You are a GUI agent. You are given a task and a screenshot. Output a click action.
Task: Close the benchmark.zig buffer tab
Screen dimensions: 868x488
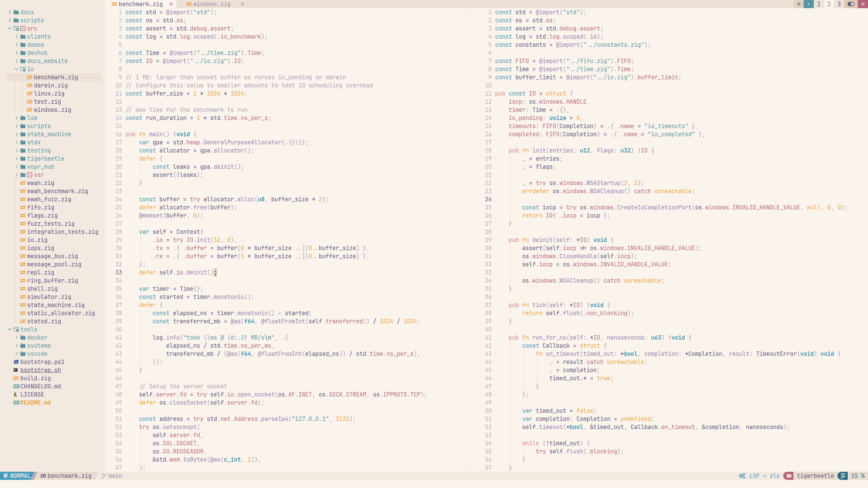click(171, 4)
